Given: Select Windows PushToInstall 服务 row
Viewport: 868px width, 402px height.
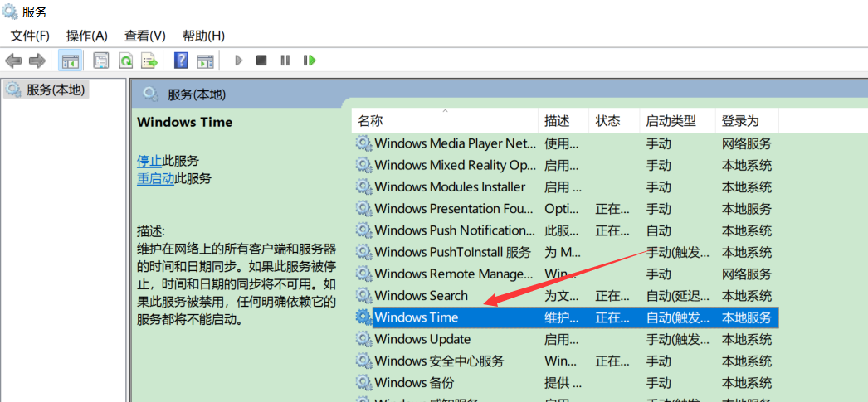Looking at the screenshot, I should 565,252.
